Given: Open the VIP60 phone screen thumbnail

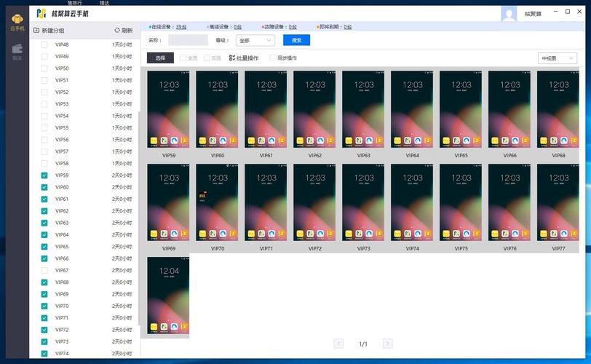Looking at the screenshot, I should [x=217, y=109].
